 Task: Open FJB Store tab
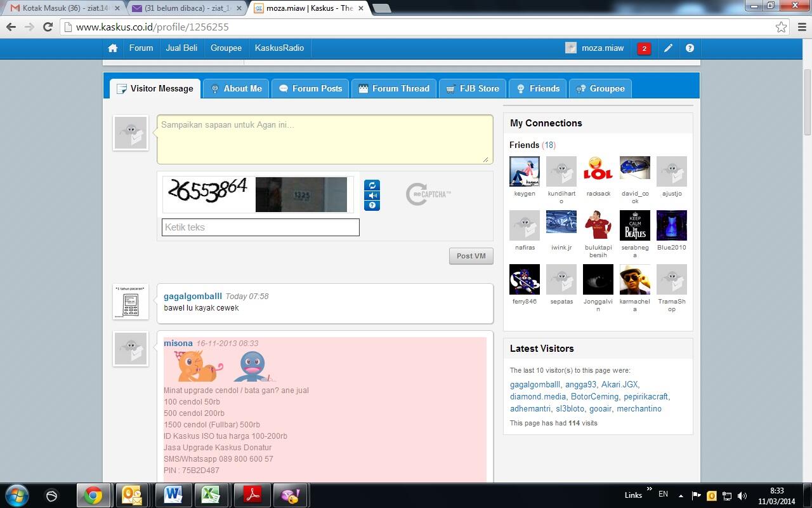pos(473,89)
